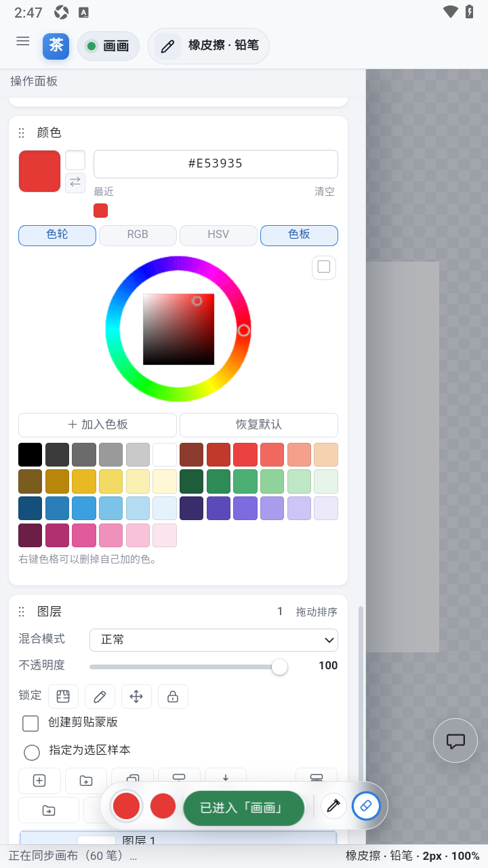
Task: Tap the outlined red color circle
Action: (126, 806)
